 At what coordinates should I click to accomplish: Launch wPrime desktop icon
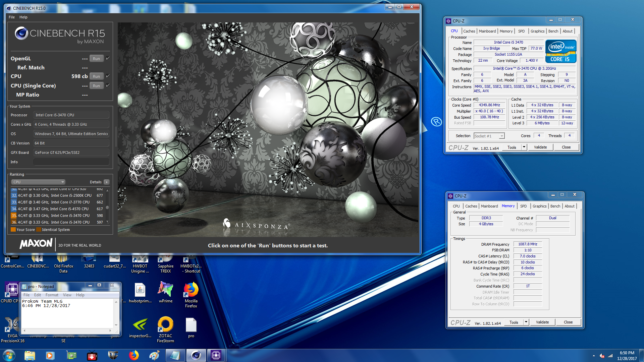point(166,292)
